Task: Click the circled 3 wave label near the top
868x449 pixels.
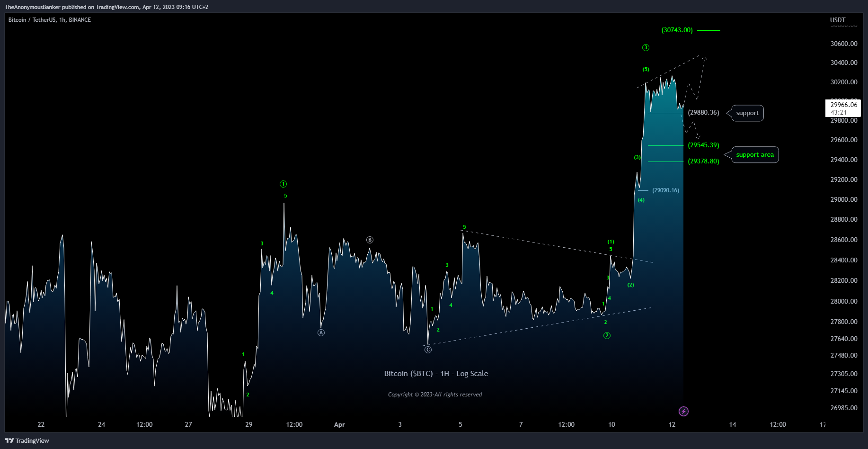Action: pyautogui.click(x=646, y=47)
